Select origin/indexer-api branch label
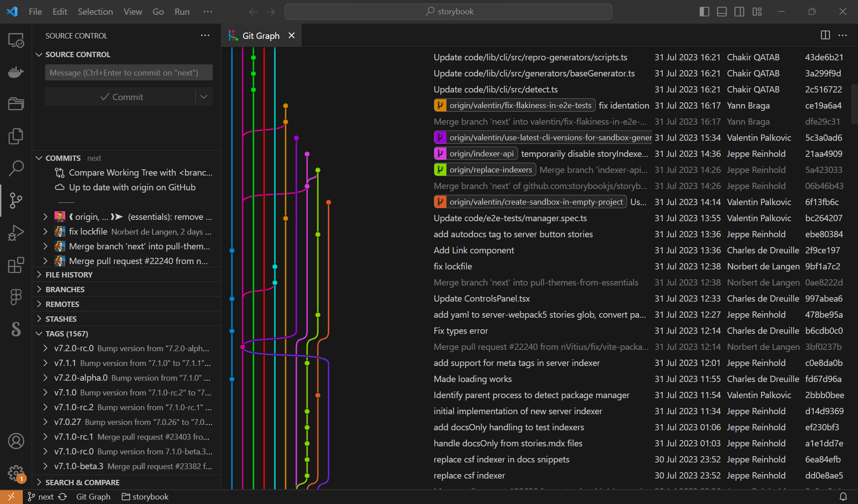This screenshot has width=858, height=504. click(476, 154)
